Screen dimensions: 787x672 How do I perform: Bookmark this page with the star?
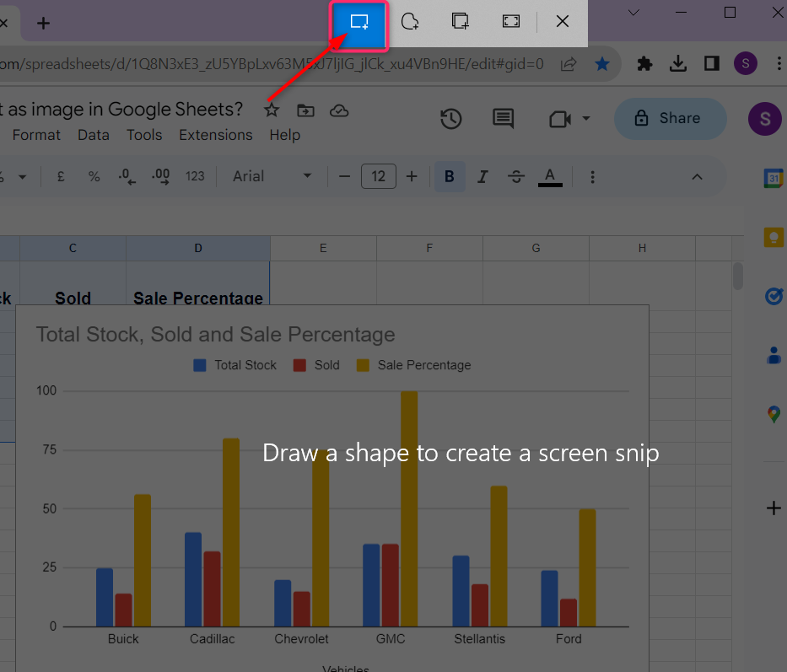tap(602, 64)
